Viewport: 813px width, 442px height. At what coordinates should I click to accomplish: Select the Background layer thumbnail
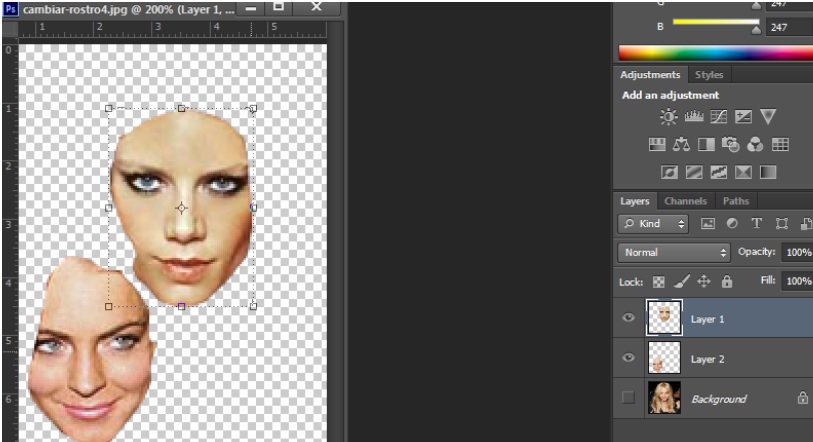pyautogui.click(x=664, y=398)
